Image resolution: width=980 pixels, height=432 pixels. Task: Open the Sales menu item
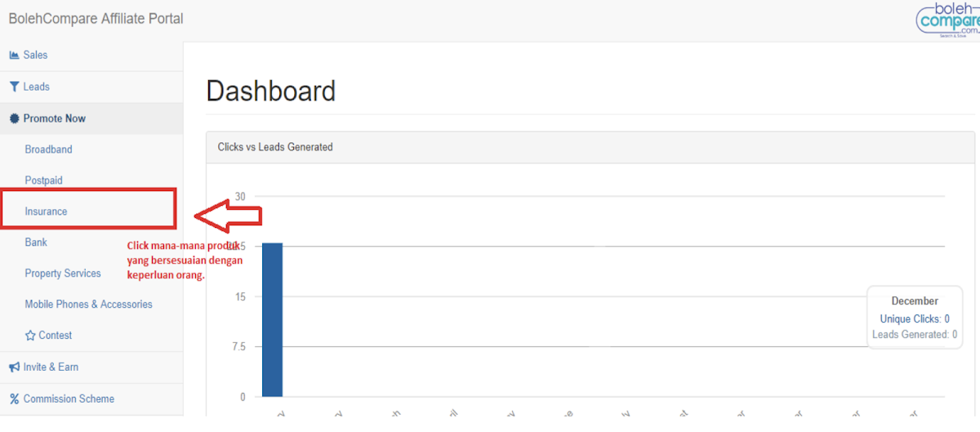click(35, 56)
